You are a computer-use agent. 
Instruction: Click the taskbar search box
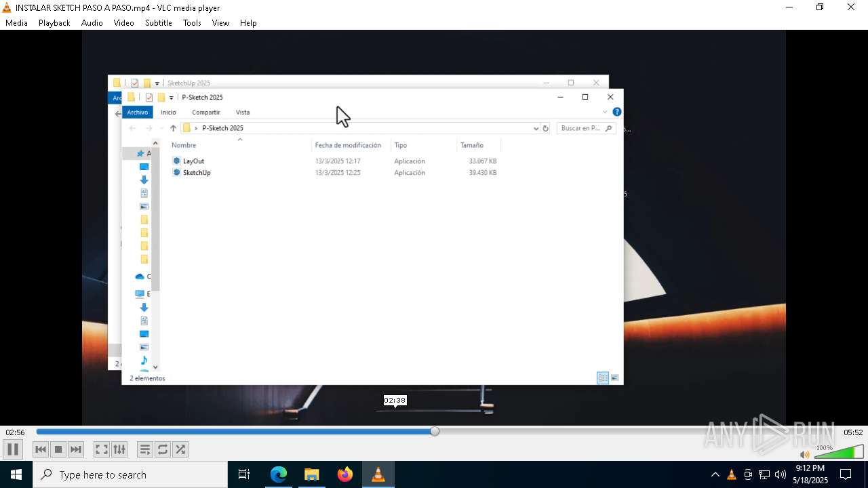coord(130,474)
